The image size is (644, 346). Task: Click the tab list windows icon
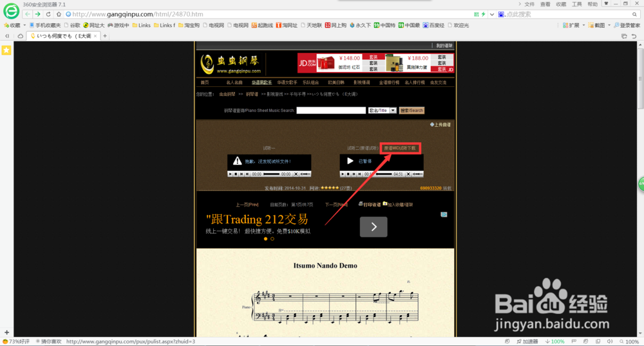(624, 36)
